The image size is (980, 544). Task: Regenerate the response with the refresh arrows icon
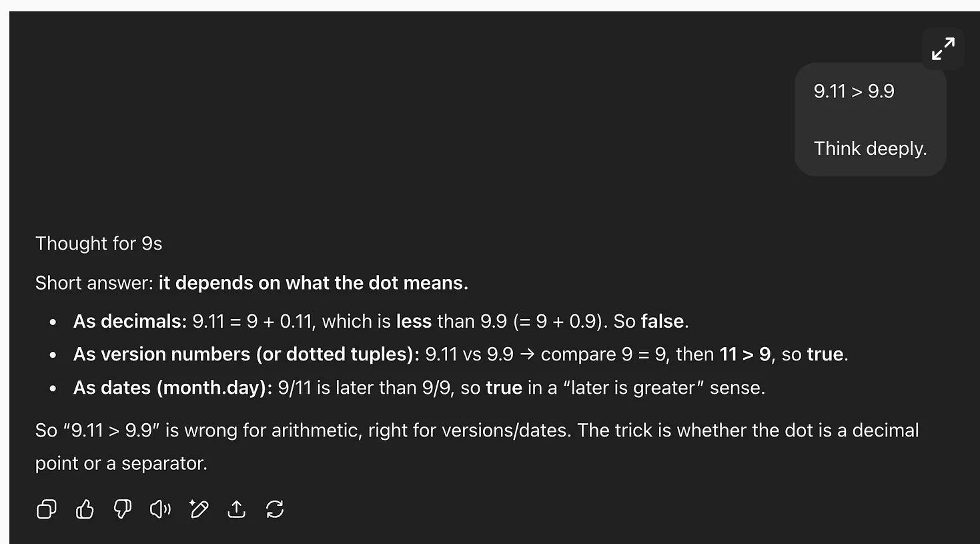[275, 509]
